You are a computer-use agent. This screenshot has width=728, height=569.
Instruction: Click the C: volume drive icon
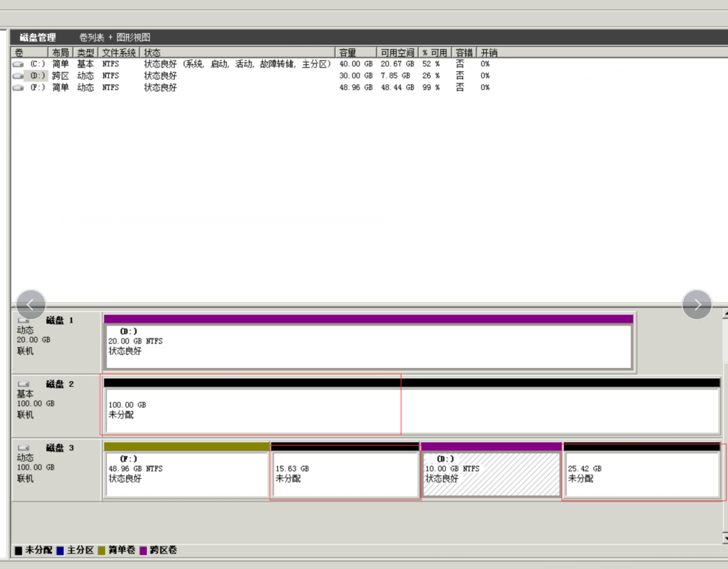point(18,64)
